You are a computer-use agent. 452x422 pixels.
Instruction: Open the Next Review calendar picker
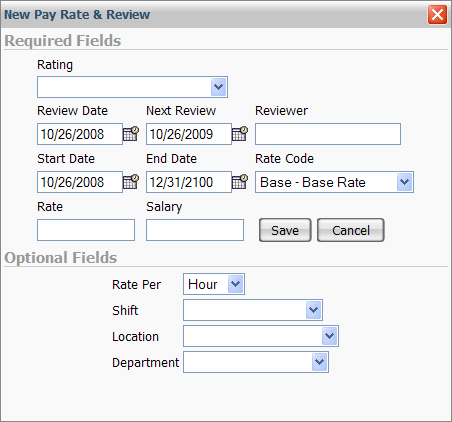click(x=240, y=134)
